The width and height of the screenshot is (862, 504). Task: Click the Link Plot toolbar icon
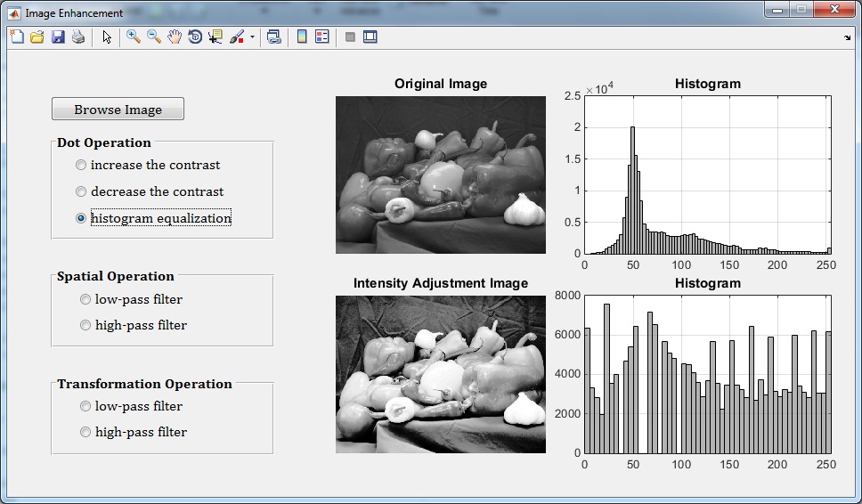tap(274, 37)
